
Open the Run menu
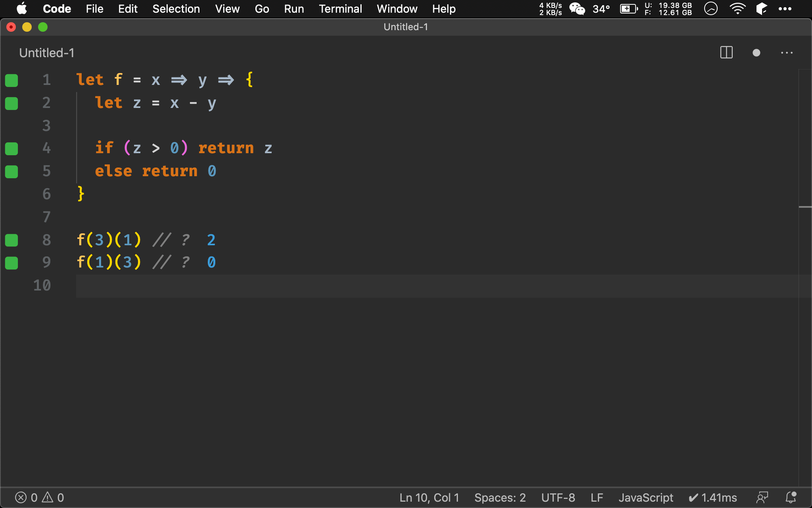[x=294, y=9]
